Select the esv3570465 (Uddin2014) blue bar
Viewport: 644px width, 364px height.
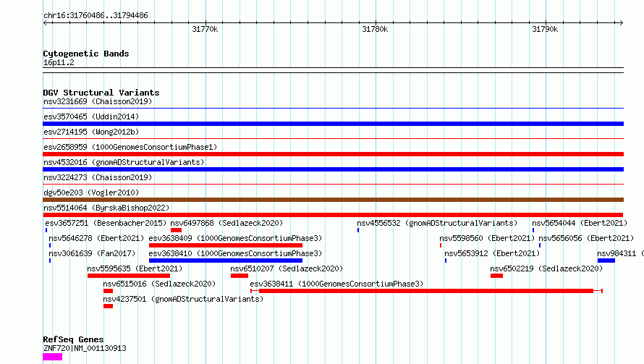[333, 124]
